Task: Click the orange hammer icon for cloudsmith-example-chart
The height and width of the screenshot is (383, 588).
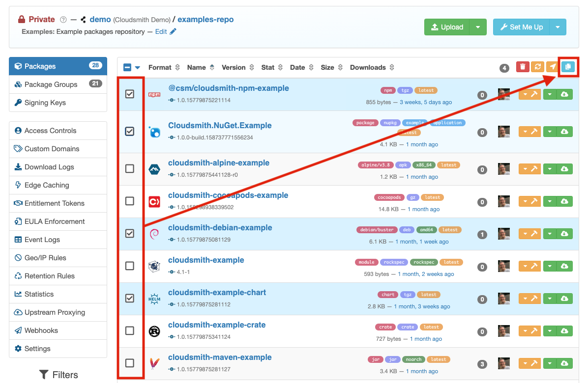Action: click(x=534, y=299)
